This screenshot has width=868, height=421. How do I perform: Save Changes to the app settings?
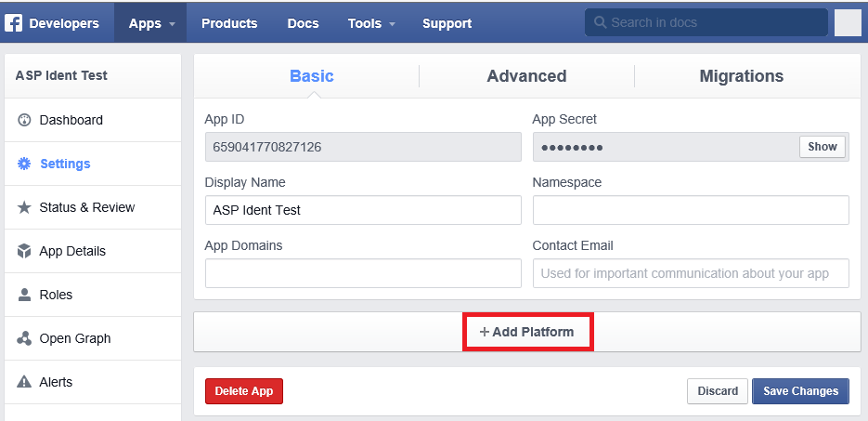click(x=800, y=391)
